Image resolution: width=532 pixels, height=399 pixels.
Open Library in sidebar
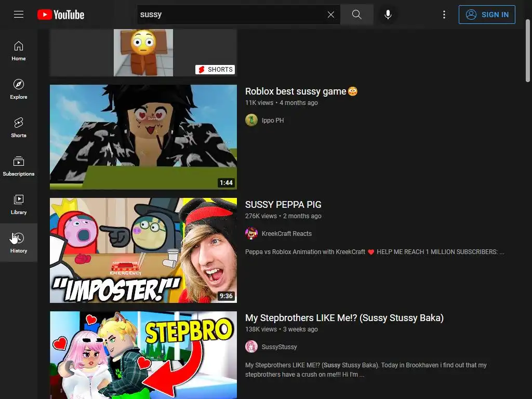click(19, 204)
